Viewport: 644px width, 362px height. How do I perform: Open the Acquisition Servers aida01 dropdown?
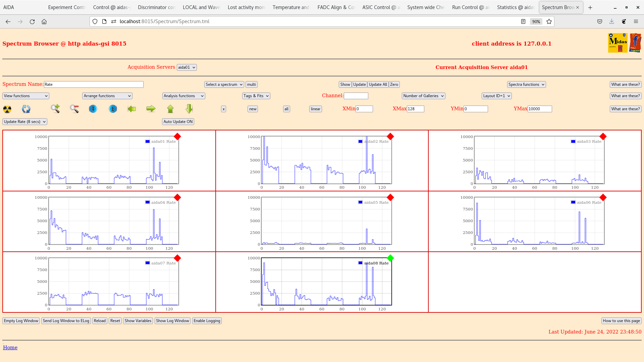[x=186, y=67]
